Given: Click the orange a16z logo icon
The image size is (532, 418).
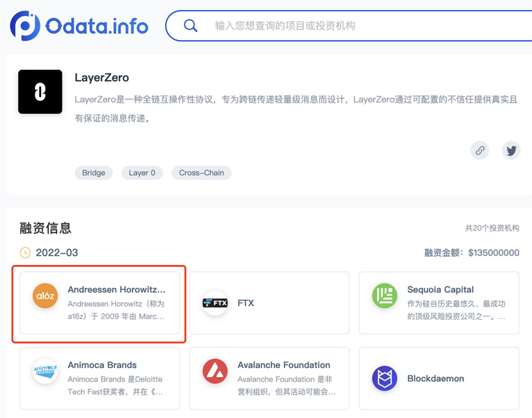Looking at the screenshot, I should coord(45,295).
